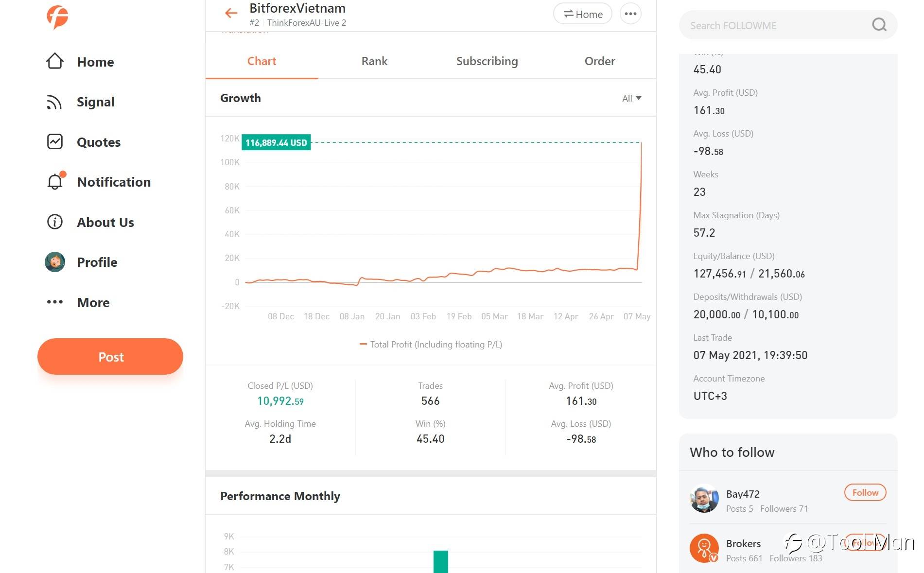Open the Growth range All dropdown

pyautogui.click(x=631, y=98)
